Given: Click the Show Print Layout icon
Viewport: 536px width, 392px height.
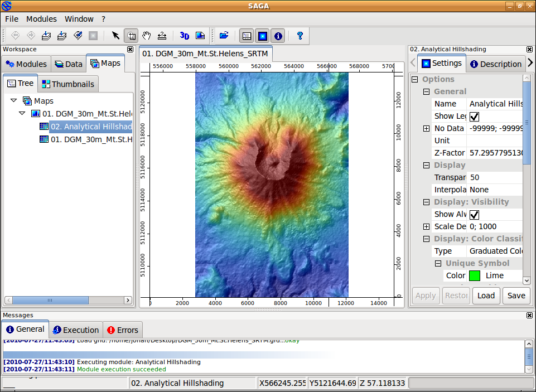Looking at the screenshot, I should 200,36.
